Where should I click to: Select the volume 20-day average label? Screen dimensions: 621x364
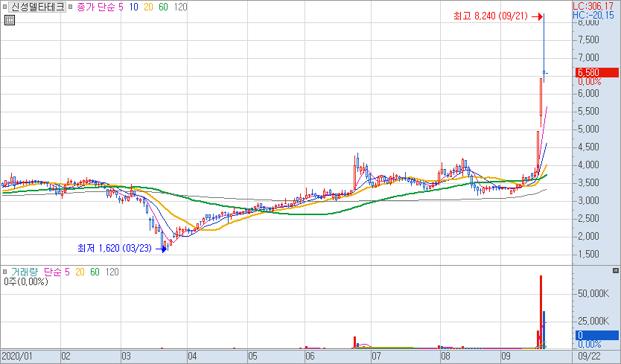[80, 272]
